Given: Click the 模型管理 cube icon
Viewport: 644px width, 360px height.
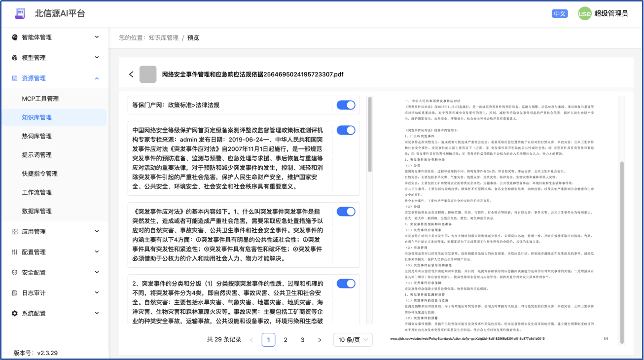Looking at the screenshot, I should pos(15,58).
